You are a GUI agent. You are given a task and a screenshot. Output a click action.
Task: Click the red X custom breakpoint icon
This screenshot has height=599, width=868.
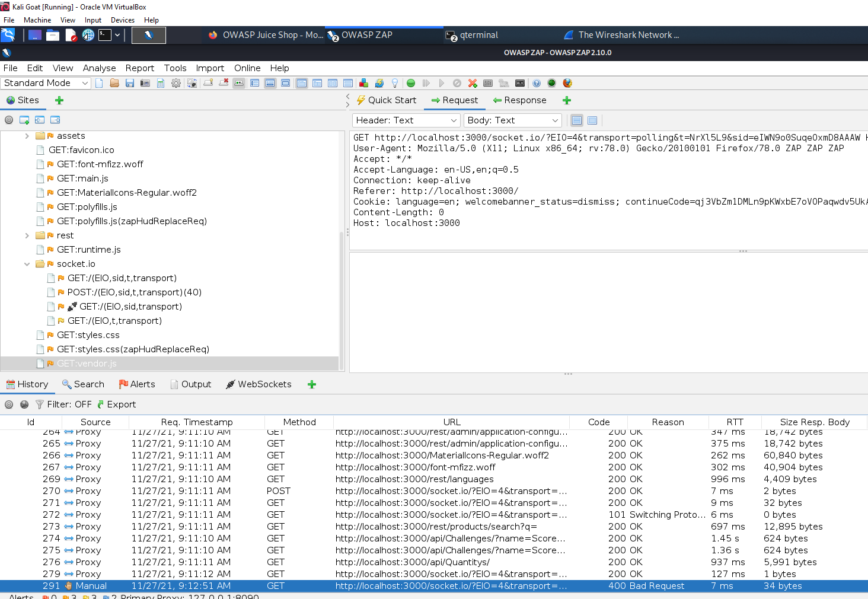tap(473, 83)
